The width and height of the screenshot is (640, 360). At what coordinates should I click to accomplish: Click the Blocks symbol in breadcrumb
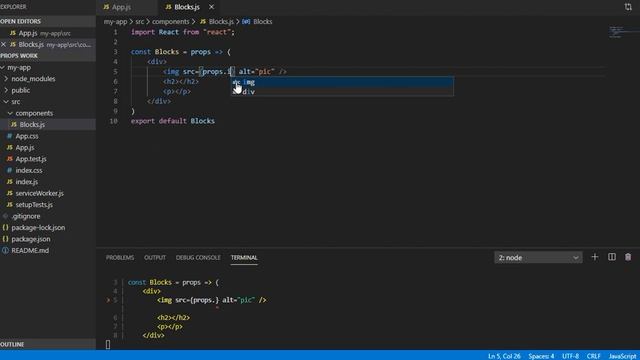(257, 22)
